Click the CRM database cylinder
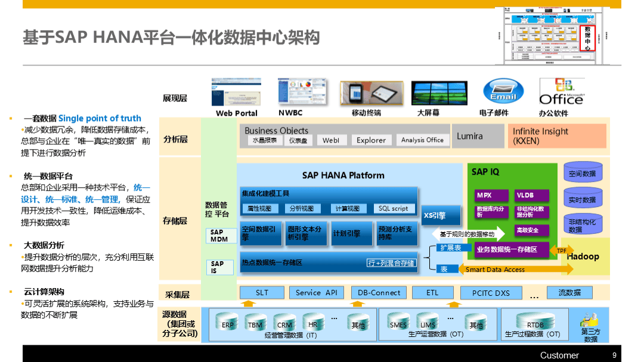This screenshot has height=362, width=644. point(284,321)
